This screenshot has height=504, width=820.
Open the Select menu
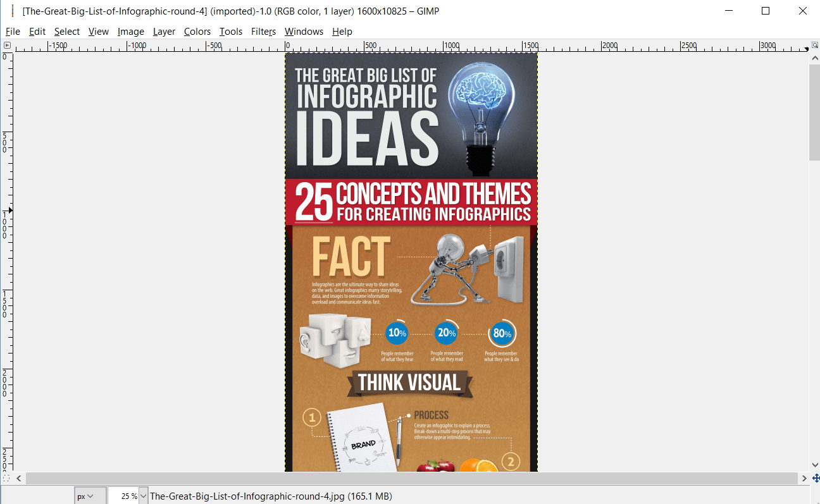pos(66,31)
